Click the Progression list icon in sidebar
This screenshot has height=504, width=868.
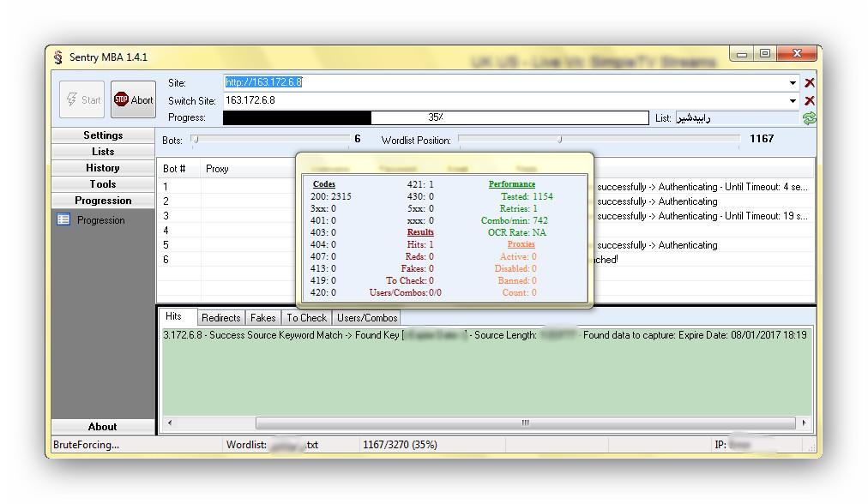coord(63,219)
